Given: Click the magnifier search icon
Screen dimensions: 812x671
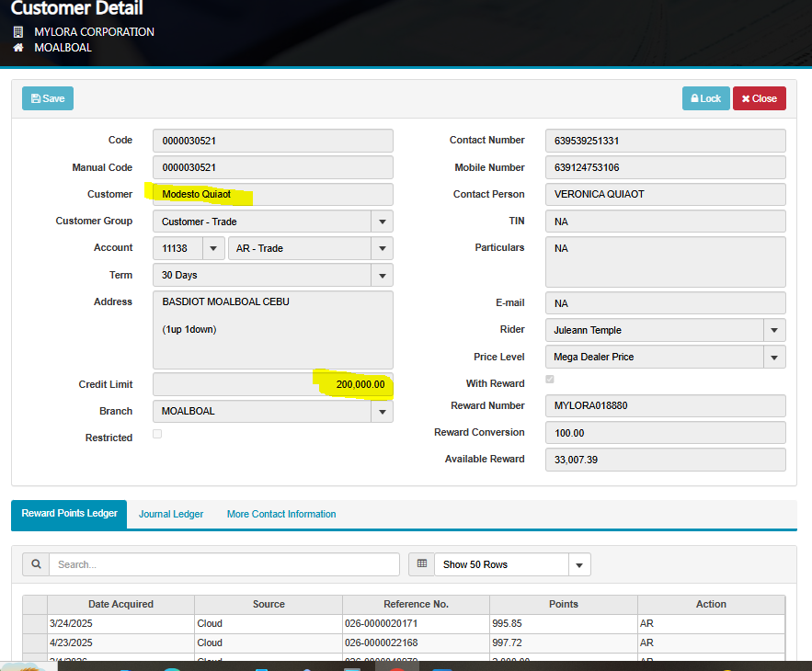Looking at the screenshot, I should tap(36, 564).
